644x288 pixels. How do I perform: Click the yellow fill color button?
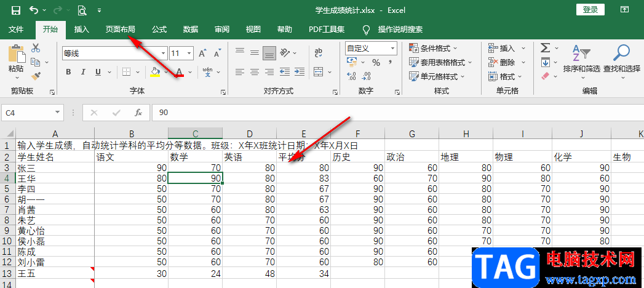pyautogui.click(x=155, y=73)
